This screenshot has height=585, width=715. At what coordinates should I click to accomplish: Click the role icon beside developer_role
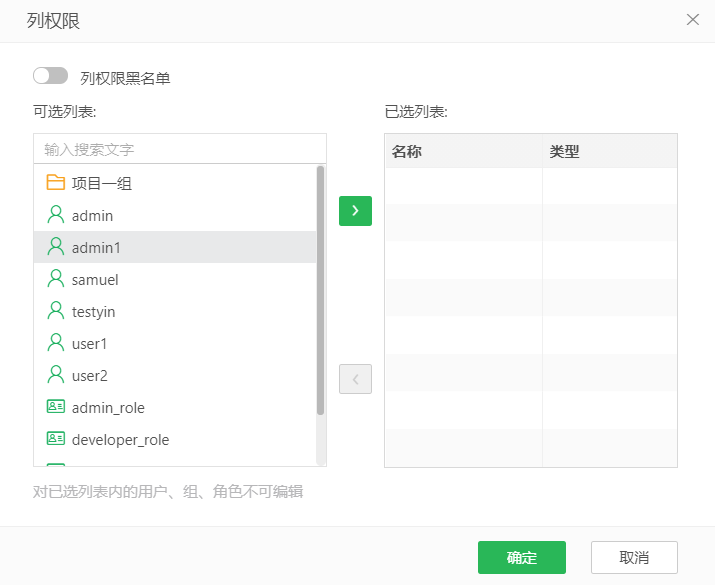(56, 439)
